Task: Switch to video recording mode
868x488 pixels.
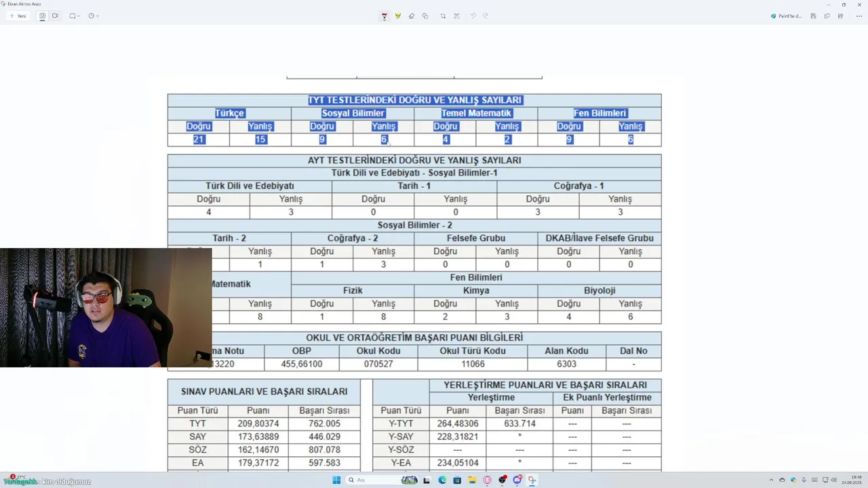Action: coord(55,16)
